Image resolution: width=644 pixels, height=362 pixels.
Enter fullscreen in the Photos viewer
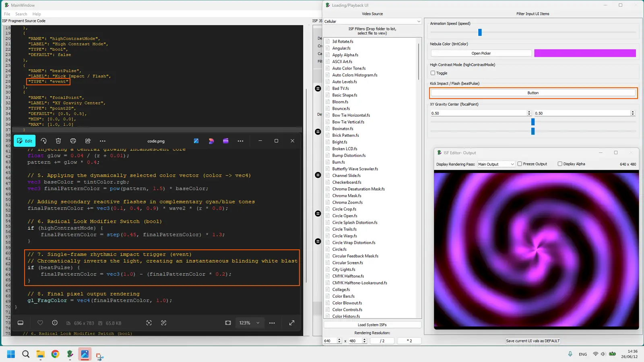click(292, 323)
